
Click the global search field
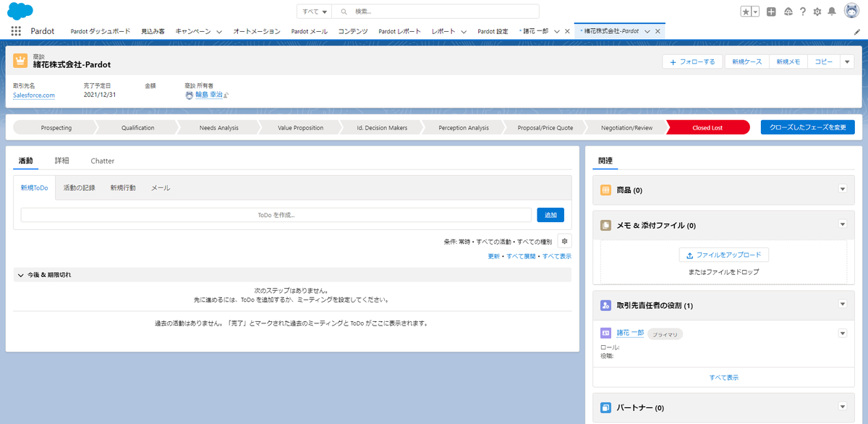(436, 12)
